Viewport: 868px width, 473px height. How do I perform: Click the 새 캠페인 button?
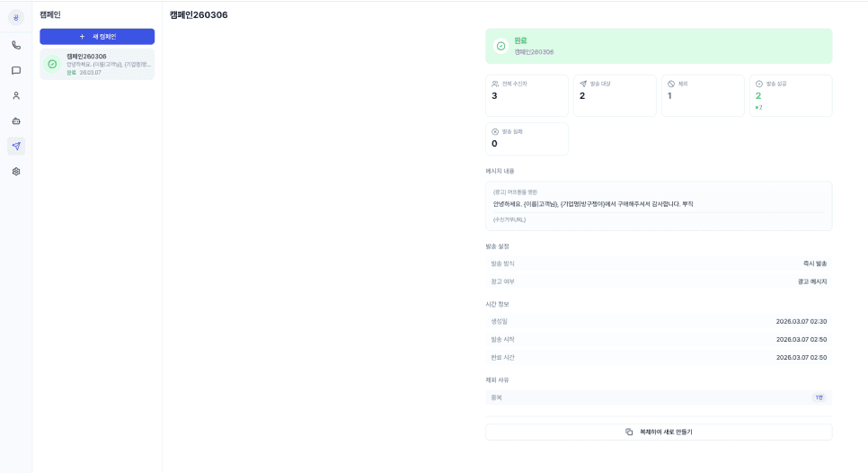(x=97, y=37)
